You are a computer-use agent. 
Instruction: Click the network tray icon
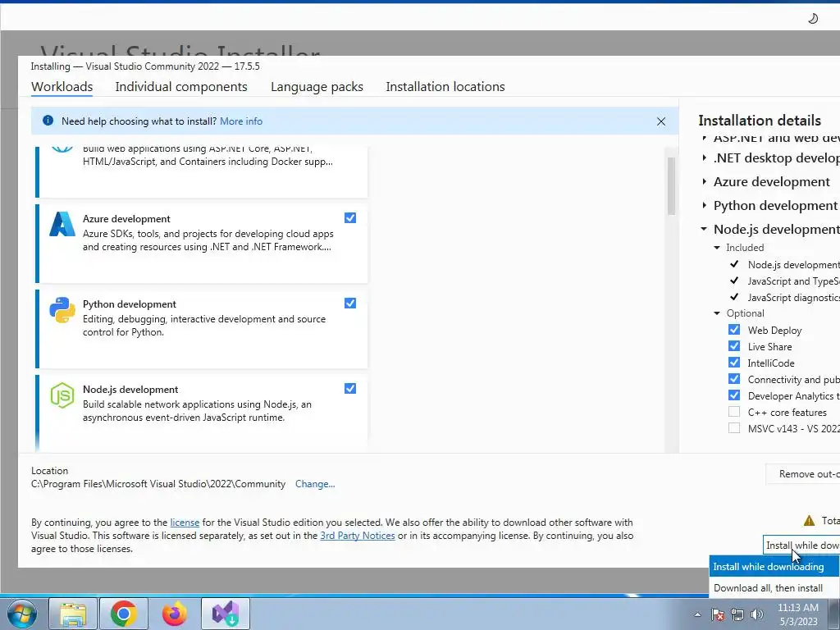click(x=737, y=614)
